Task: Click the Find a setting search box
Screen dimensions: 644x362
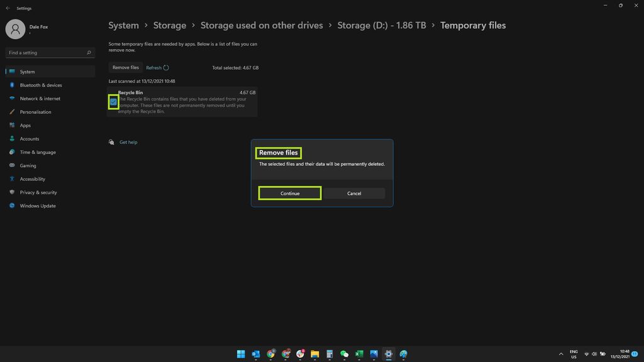Action: (49, 53)
